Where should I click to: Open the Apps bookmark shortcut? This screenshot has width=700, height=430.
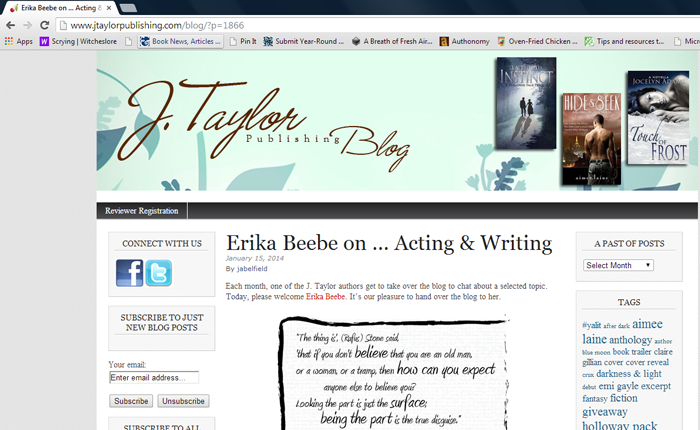pyautogui.click(x=18, y=41)
